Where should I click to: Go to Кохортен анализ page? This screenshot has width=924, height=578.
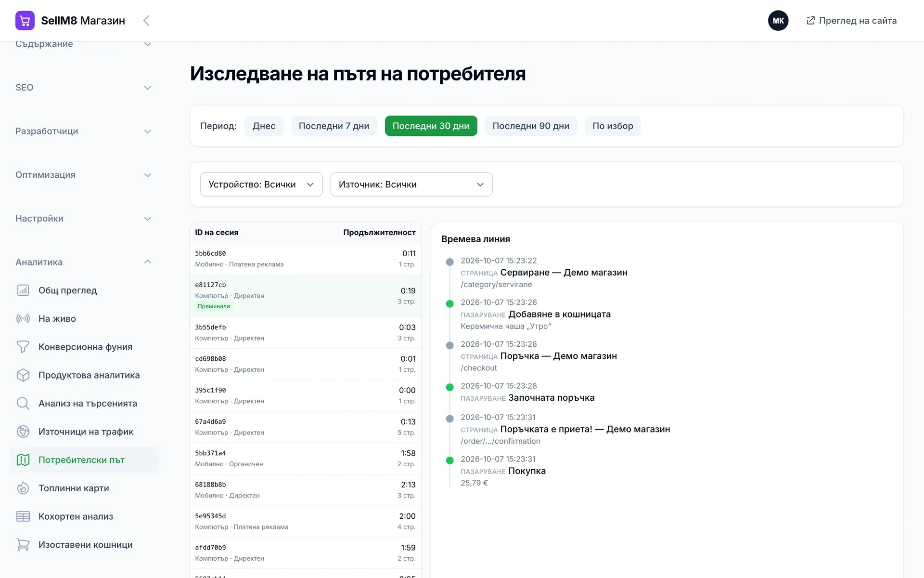pos(85,516)
